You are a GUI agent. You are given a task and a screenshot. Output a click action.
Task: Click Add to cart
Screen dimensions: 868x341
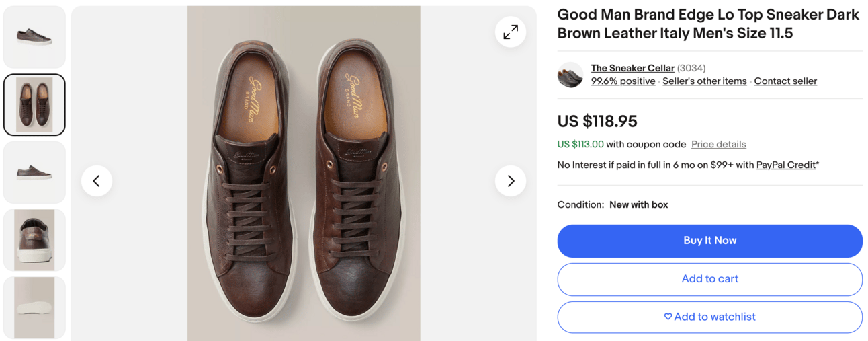[x=709, y=279]
